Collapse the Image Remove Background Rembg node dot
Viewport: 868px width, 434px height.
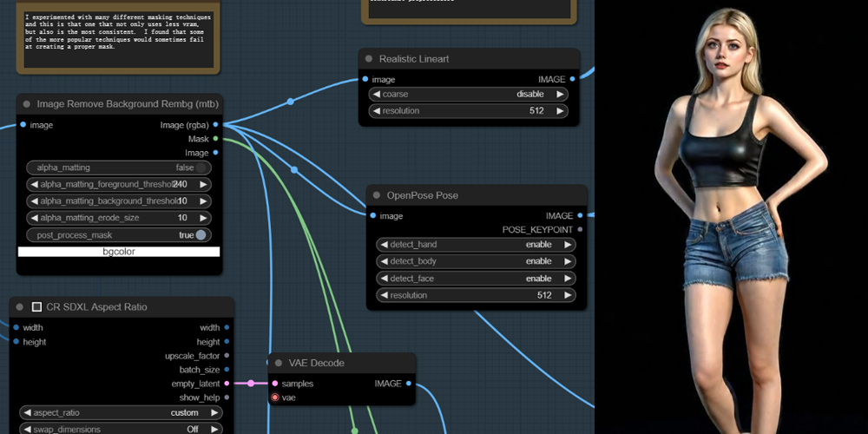[27, 104]
